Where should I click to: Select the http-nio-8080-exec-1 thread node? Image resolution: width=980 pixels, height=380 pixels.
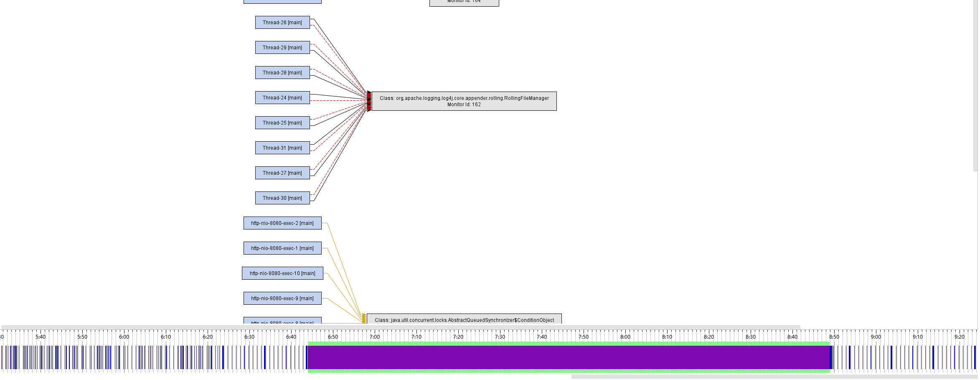coord(282,248)
